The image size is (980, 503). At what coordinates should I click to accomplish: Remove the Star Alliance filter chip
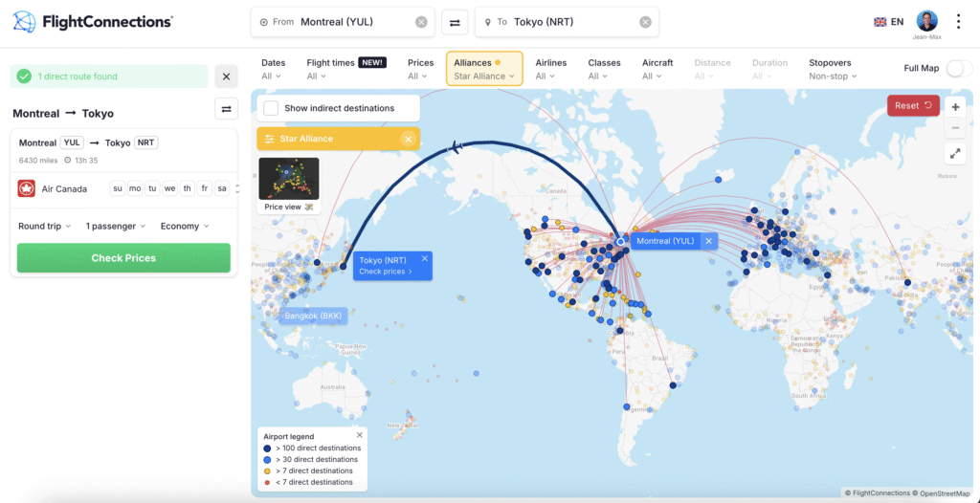click(x=408, y=139)
